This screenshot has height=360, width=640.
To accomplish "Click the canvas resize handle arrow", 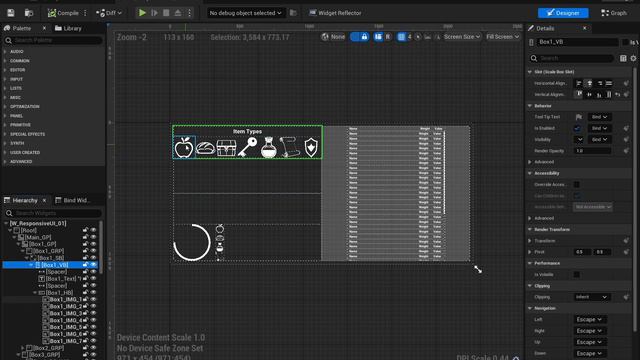I will click(478, 269).
